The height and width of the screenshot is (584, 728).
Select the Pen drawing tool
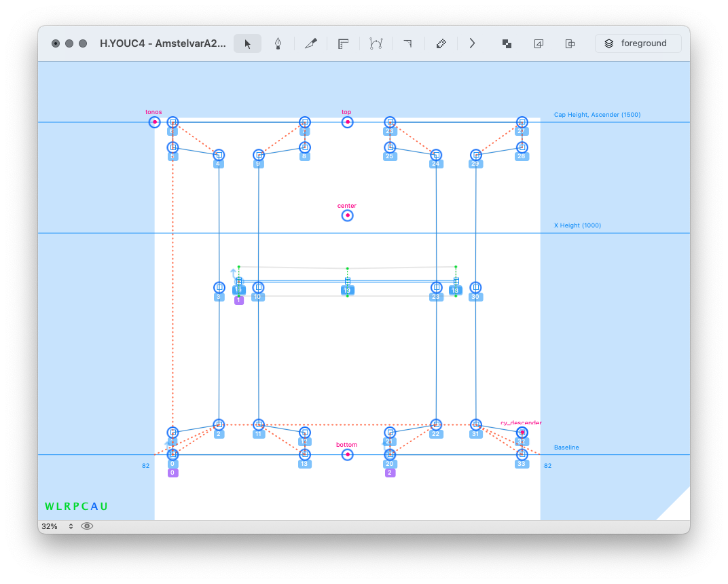[x=278, y=43]
